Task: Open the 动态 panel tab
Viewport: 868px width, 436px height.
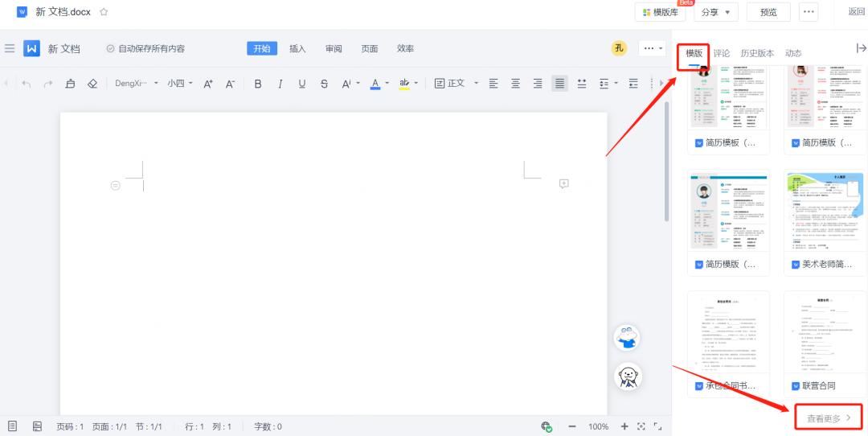Action: coord(793,53)
